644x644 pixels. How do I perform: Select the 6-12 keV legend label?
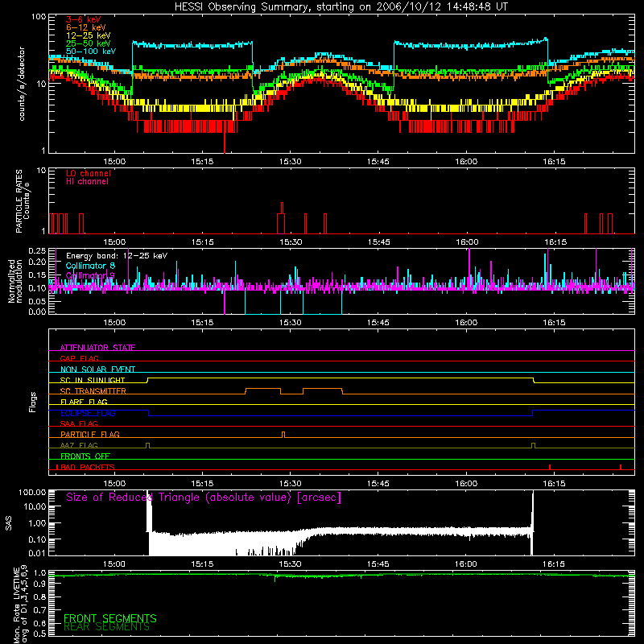(x=86, y=27)
